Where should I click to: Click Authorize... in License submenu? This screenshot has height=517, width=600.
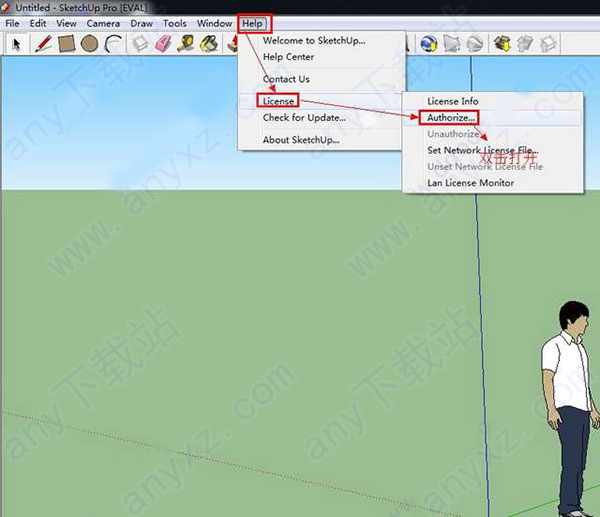pyautogui.click(x=451, y=117)
